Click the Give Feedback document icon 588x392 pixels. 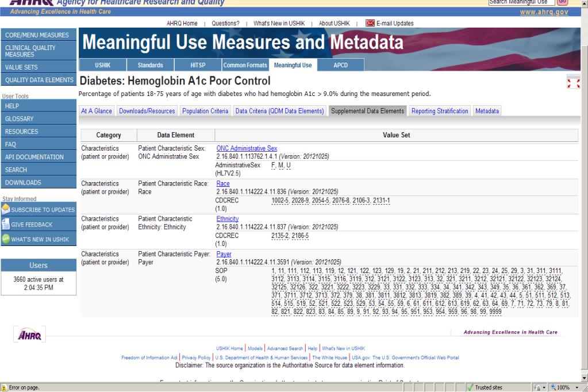coord(6,224)
